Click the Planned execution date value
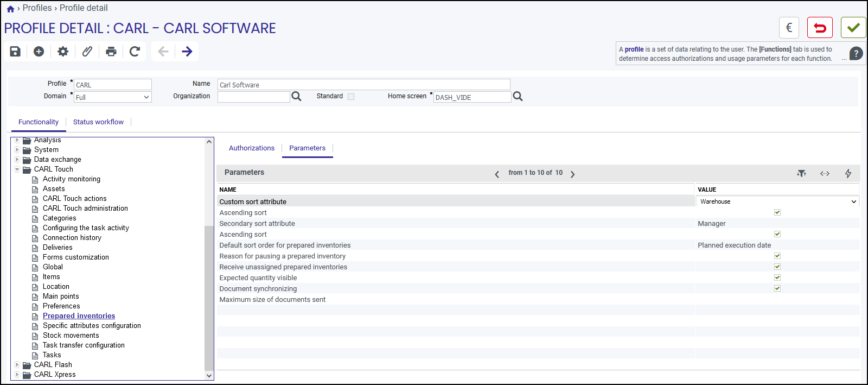Viewport: 868px width, 385px height. point(734,245)
